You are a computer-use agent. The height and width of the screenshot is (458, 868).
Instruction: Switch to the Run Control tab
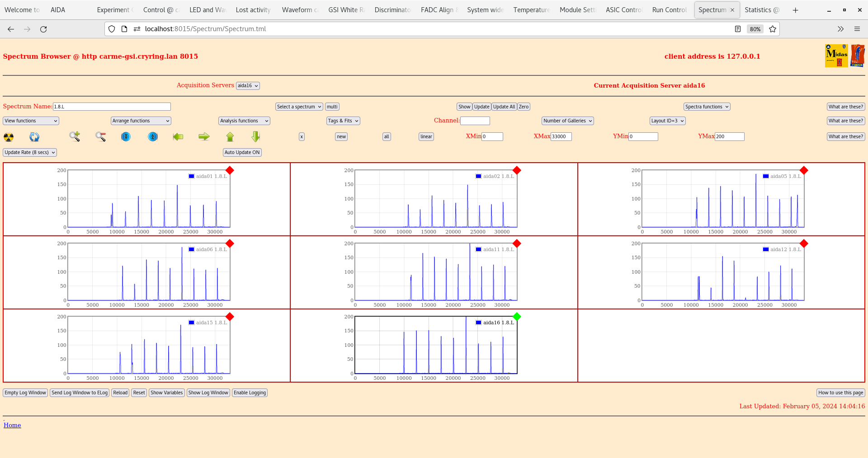coord(669,10)
